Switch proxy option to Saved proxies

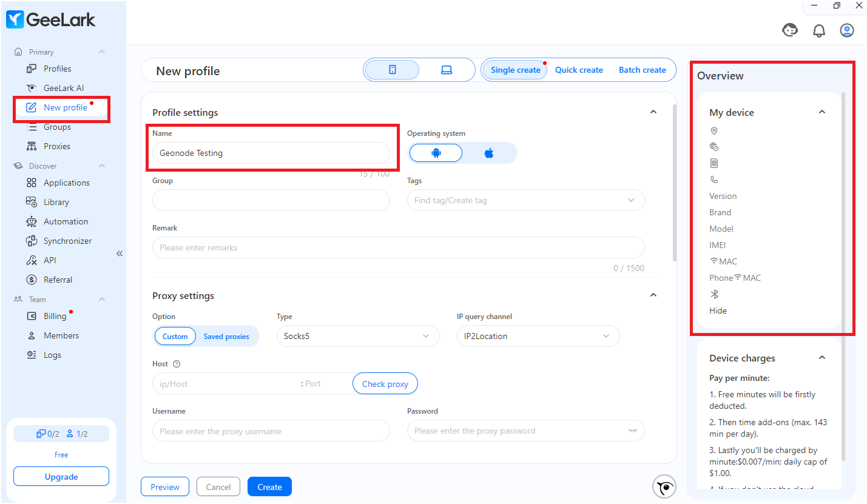point(226,335)
